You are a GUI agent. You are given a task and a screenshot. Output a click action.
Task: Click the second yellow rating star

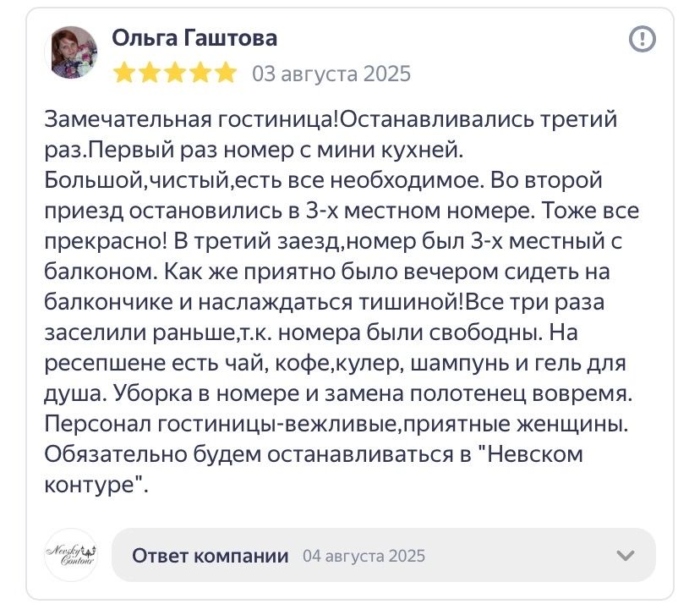click(x=150, y=73)
